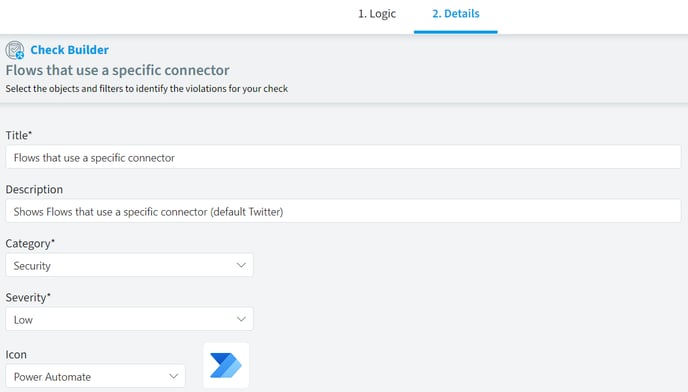688x392 pixels.
Task: Click the Check Builder clipboard icon
Action: (15, 50)
